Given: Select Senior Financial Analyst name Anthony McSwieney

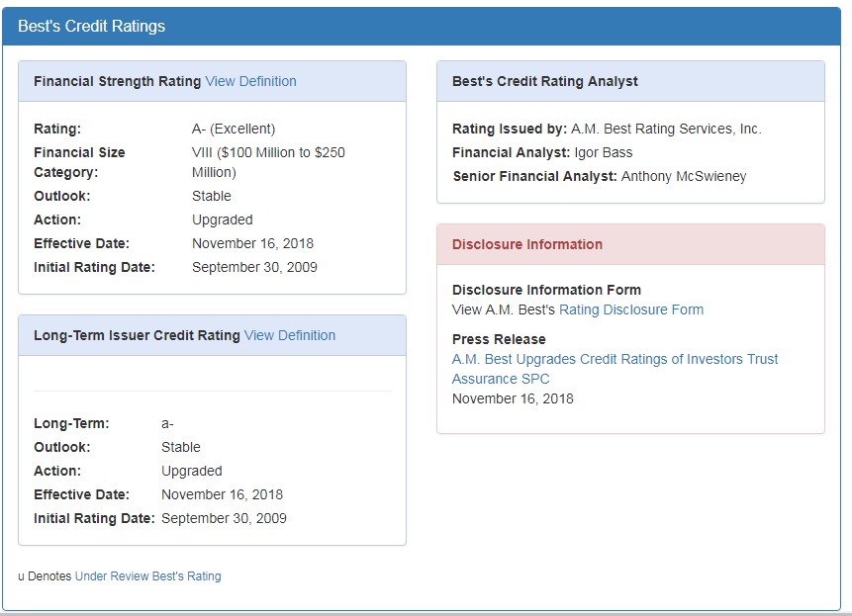Looking at the screenshot, I should tap(684, 176).
